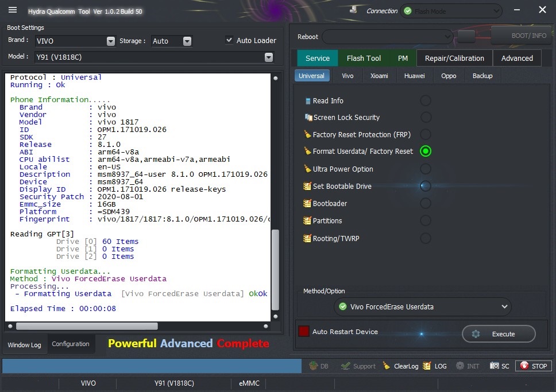Select the Partitions radio button

[426, 221]
